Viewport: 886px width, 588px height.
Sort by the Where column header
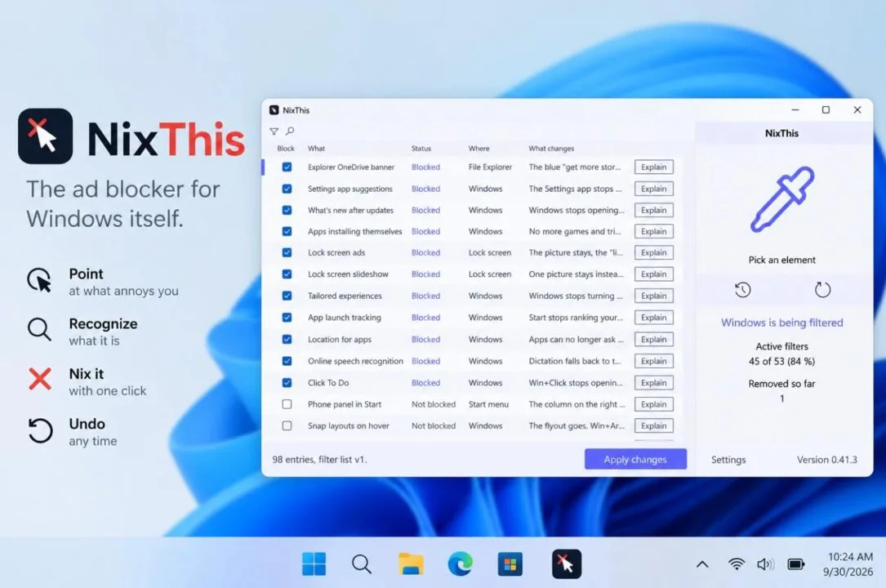[479, 149]
